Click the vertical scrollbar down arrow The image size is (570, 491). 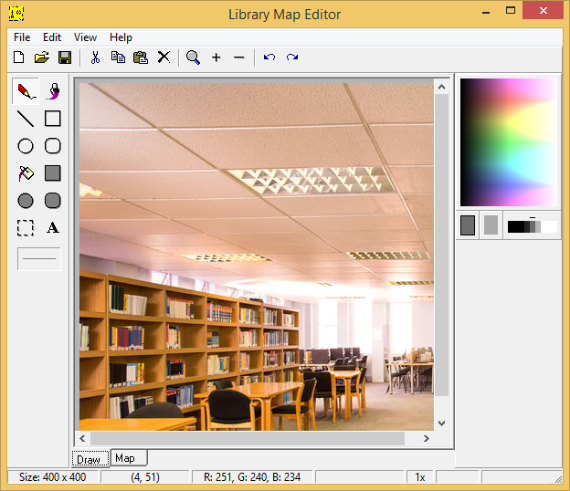[x=442, y=423]
